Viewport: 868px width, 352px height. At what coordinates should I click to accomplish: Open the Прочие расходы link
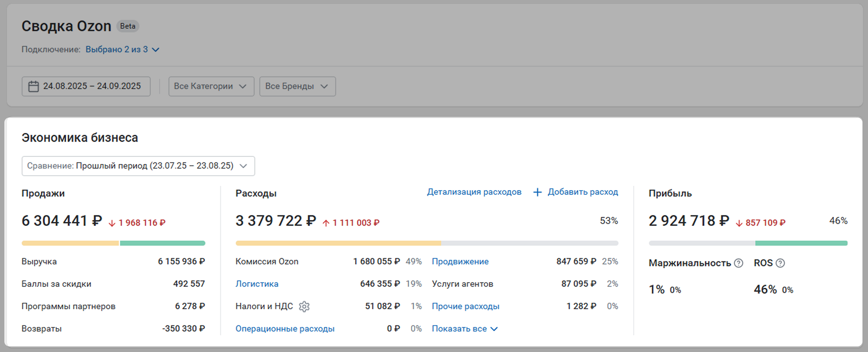pyautogui.click(x=465, y=306)
